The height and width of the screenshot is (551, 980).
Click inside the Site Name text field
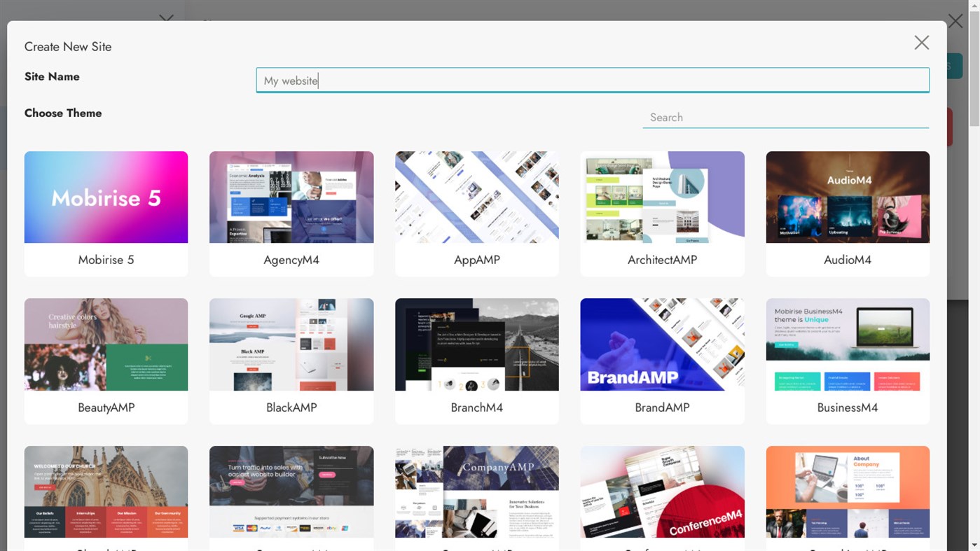click(x=592, y=80)
